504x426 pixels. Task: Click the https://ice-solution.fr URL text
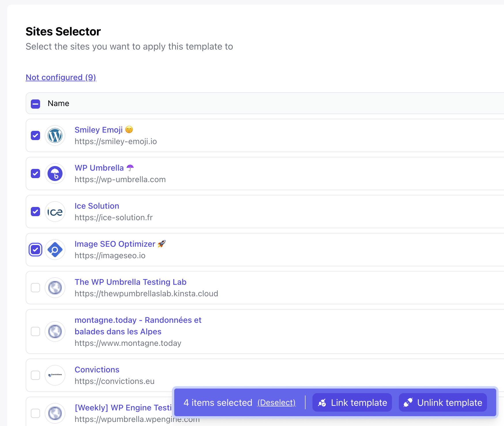pyautogui.click(x=113, y=218)
